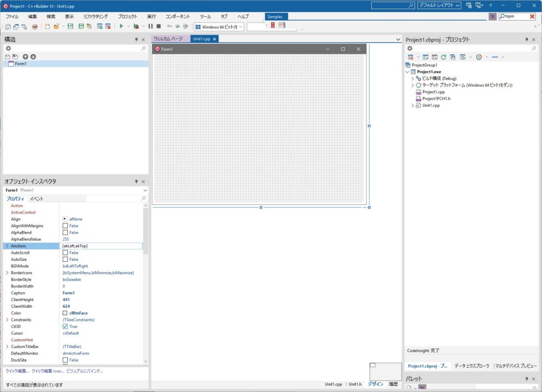Click the green Refresh icon in Projects panel
The height and width of the screenshot is (392, 542).
[x=443, y=57]
